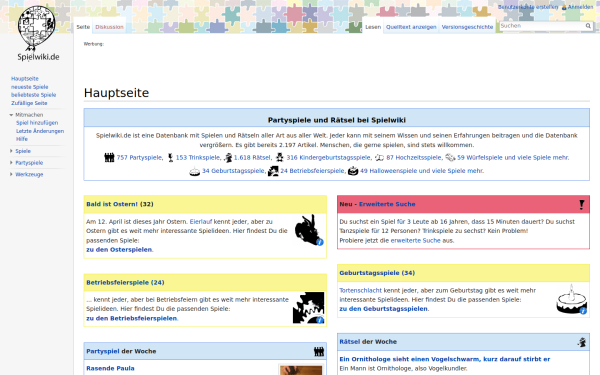The width and height of the screenshot is (600, 375).
Task: Click people icon in Partyspiel der Woche header
Action: (x=319, y=351)
